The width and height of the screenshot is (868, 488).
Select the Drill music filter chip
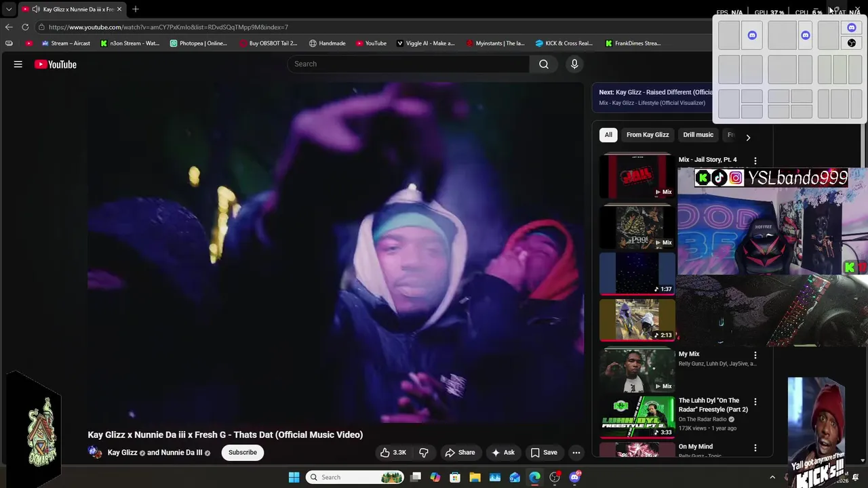(x=698, y=135)
